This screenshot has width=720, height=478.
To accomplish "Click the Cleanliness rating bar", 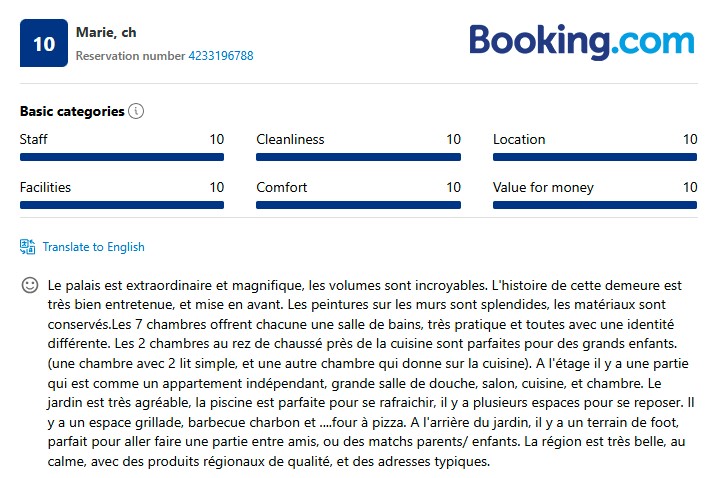I will tap(358, 157).
